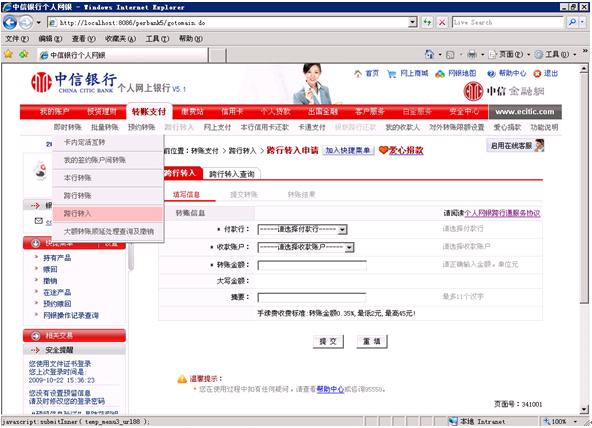Open the favorites star icon

[x=8, y=55]
